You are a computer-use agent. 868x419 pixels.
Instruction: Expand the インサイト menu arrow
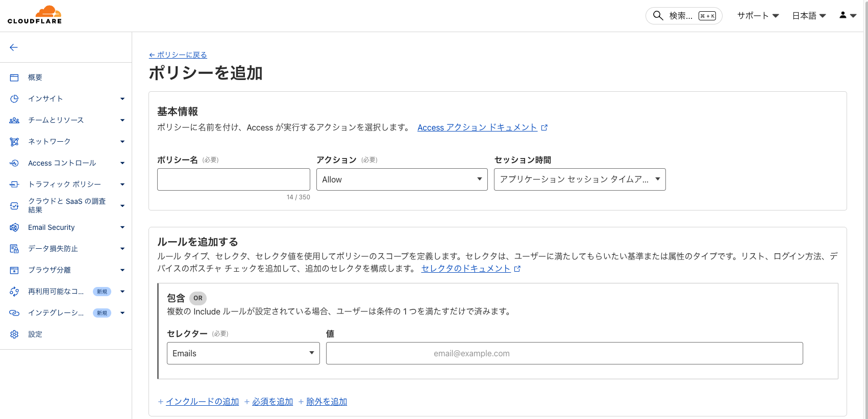pyautogui.click(x=122, y=99)
